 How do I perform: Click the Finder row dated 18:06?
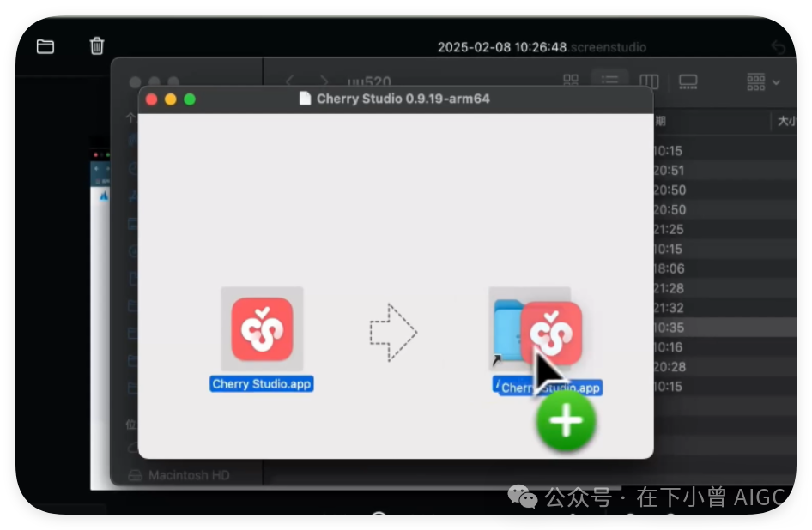tap(725, 268)
